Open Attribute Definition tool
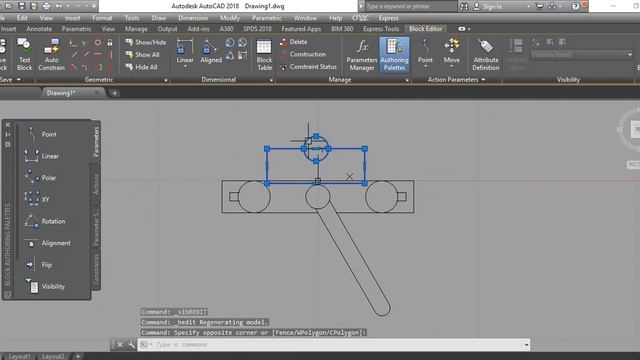The image size is (640, 360). point(486,55)
